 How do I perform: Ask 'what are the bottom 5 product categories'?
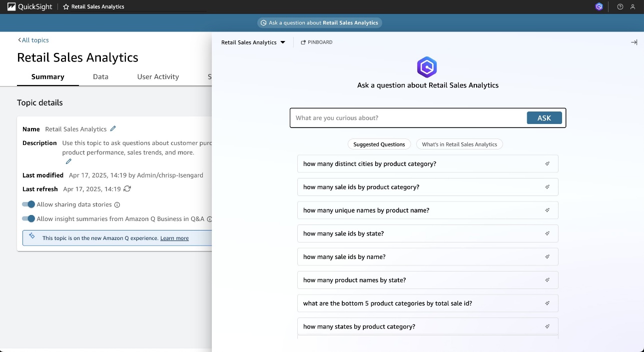point(428,303)
